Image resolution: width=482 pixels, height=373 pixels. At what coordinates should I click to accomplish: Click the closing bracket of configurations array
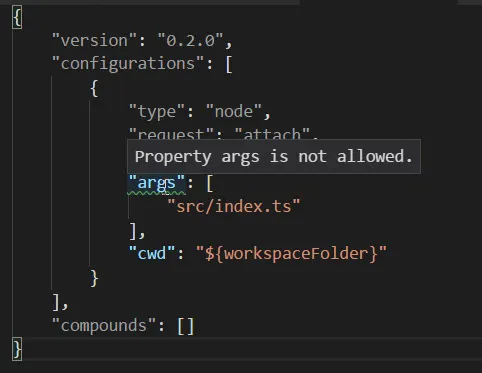(56, 302)
